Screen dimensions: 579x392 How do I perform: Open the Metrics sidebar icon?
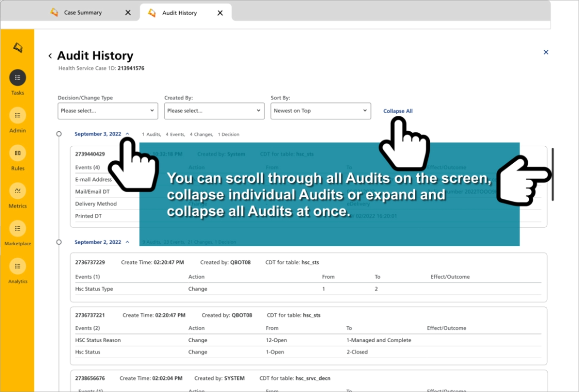(17, 191)
